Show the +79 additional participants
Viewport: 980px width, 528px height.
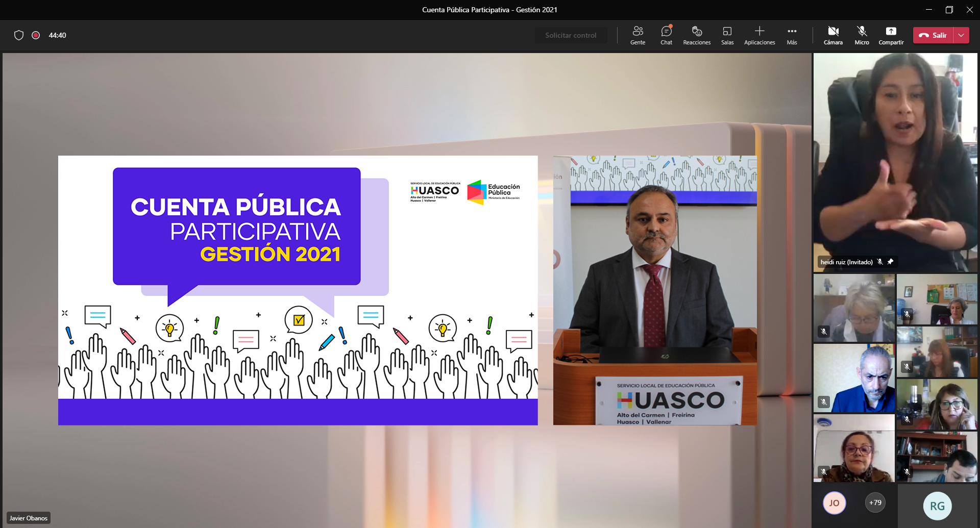(x=875, y=502)
